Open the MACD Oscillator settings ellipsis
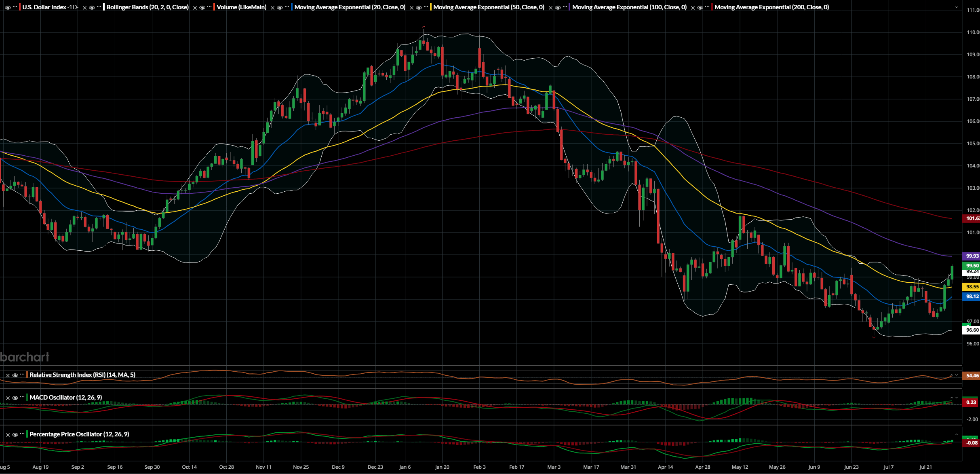 [22, 397]
